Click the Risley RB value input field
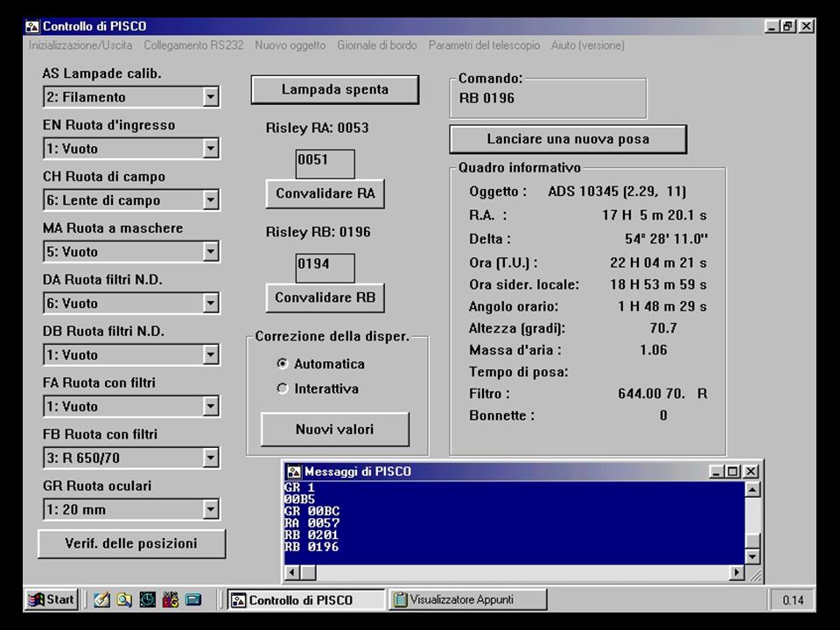Viewport: 840px width, 630px height. pyautogui.click(x=325, y=268)
